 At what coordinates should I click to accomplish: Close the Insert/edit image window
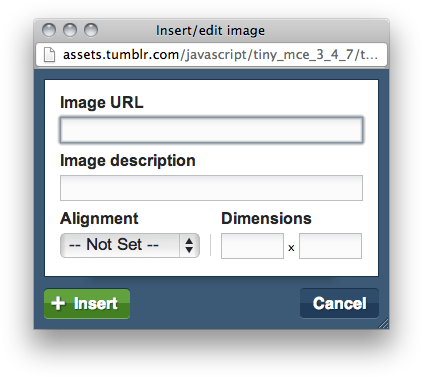(x=49, y=30)
